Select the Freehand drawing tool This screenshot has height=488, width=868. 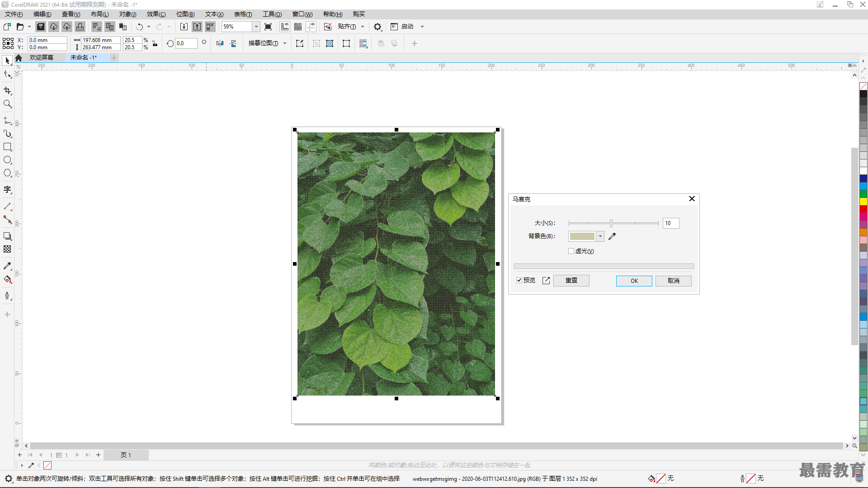point(7,121)
